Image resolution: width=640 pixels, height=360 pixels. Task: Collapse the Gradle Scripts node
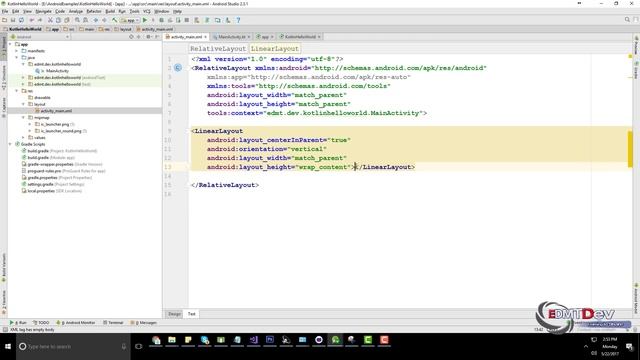[x=10, y=144]
